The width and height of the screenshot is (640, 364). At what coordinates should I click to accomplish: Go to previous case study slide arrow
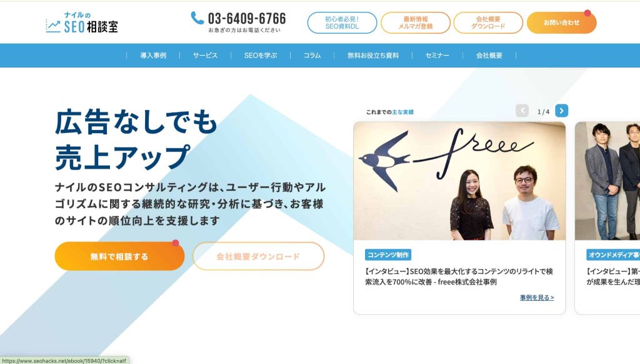click(x=522, y=111)
